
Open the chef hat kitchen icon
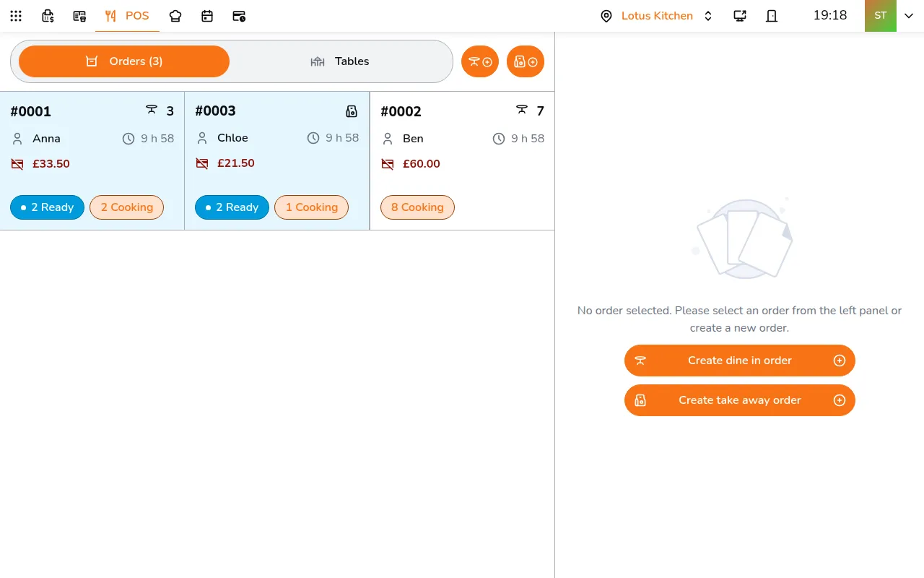[x=175, y=16]
